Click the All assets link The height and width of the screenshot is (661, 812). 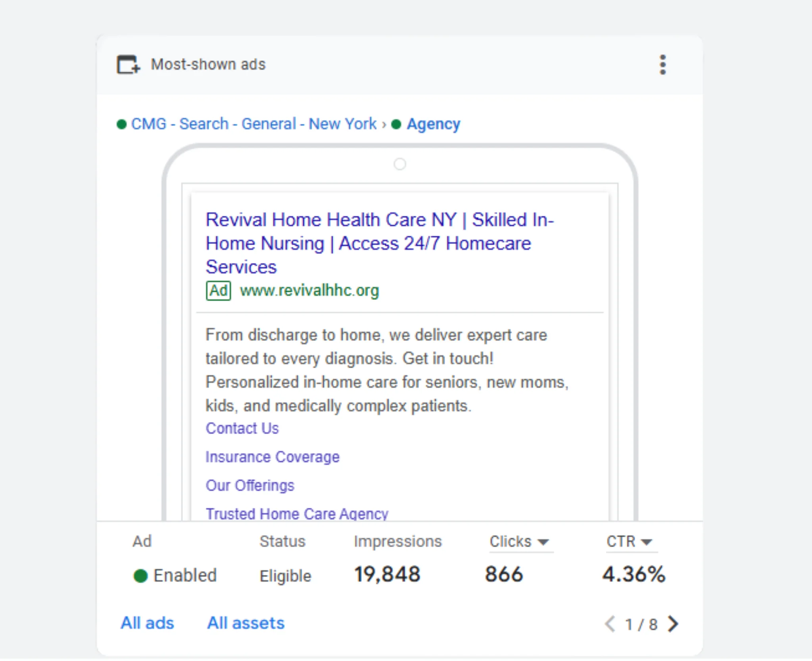tap(246, 623)
